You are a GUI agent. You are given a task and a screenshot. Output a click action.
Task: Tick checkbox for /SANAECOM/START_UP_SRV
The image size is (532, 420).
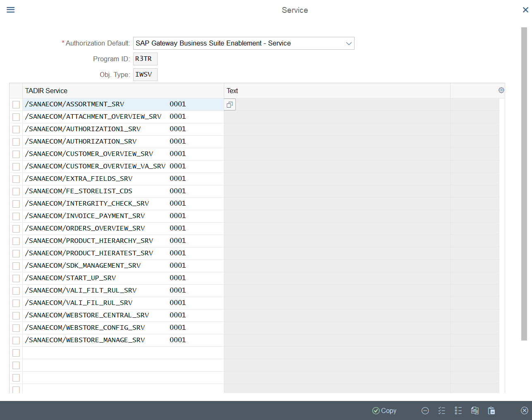[16, 278]
